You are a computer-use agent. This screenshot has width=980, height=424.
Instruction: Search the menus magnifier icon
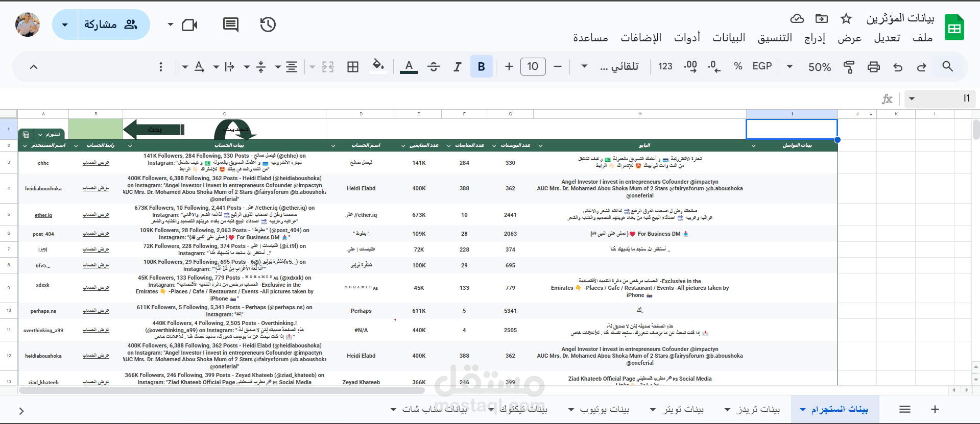pyautogui.click(x=947, y=66)
